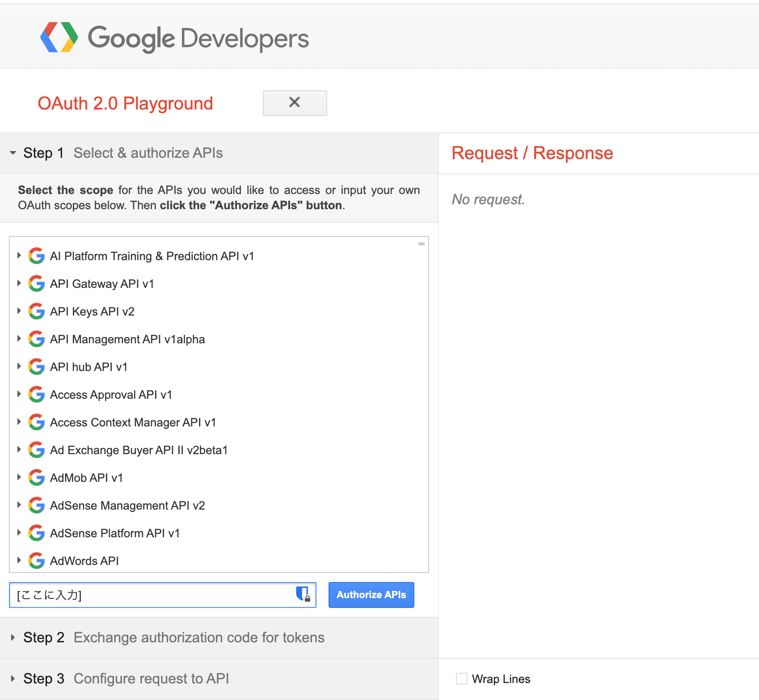
Task: Enable the Wrap Lines checkbox
Action: pos(462,679)
